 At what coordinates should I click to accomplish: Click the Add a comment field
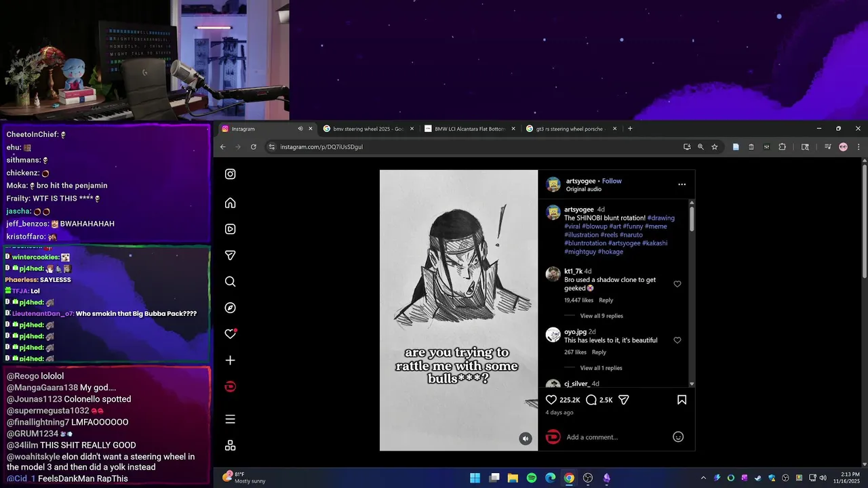[x=617, y=437]
